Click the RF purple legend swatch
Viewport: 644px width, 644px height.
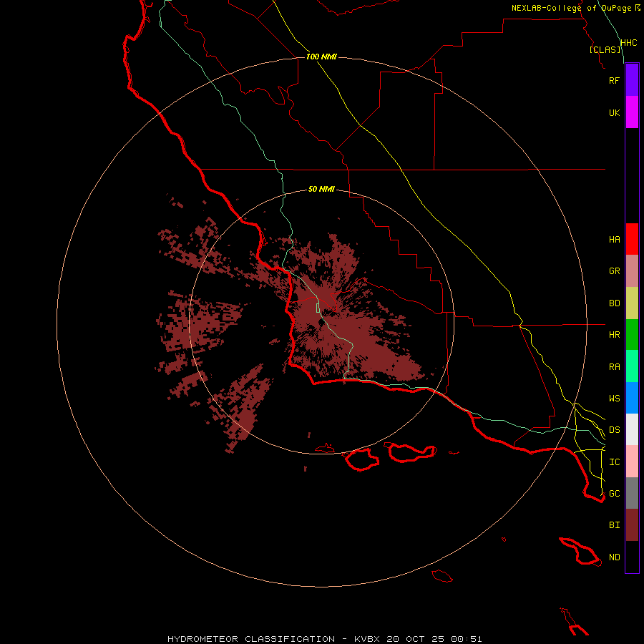click(x=632, y=80)
